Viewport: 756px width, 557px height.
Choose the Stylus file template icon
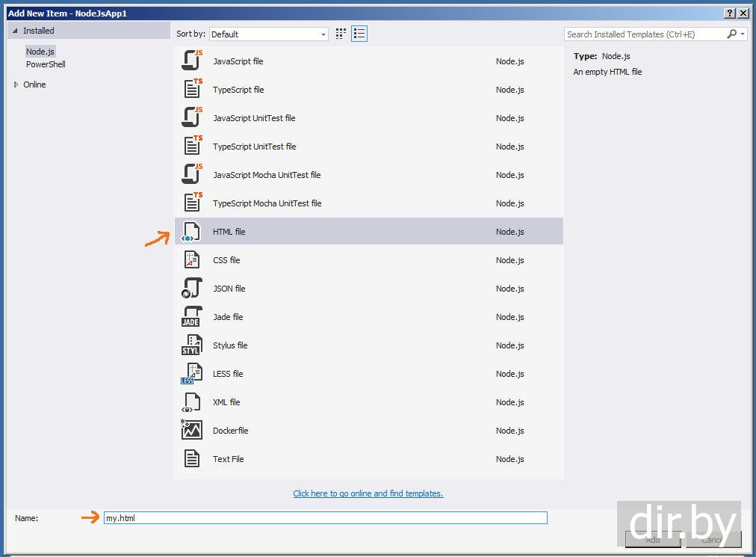point(192,345)
